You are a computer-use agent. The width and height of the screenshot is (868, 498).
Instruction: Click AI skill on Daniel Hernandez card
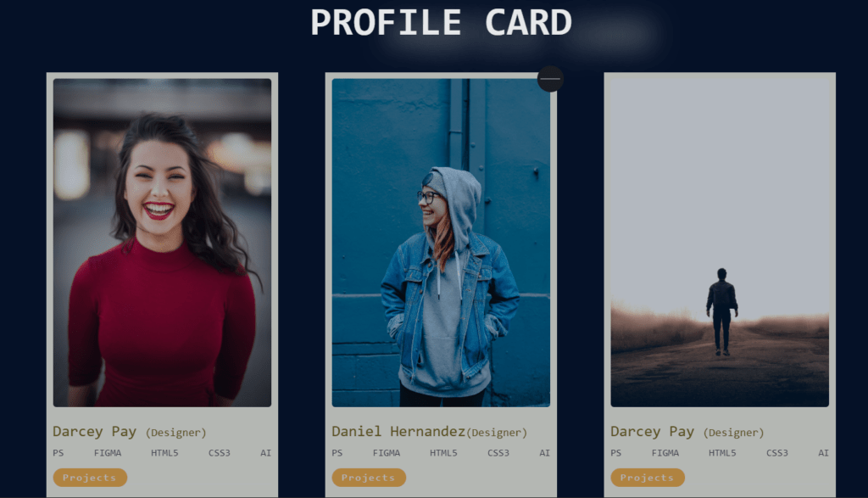545,453
